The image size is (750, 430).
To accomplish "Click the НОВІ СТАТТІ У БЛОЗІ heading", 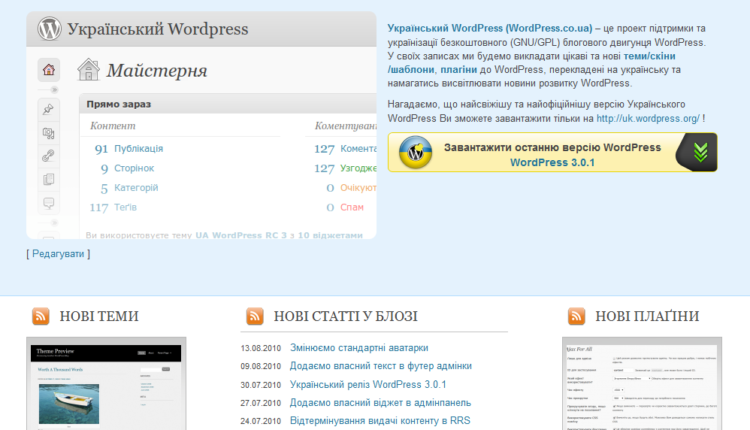I will click(345, 316).
